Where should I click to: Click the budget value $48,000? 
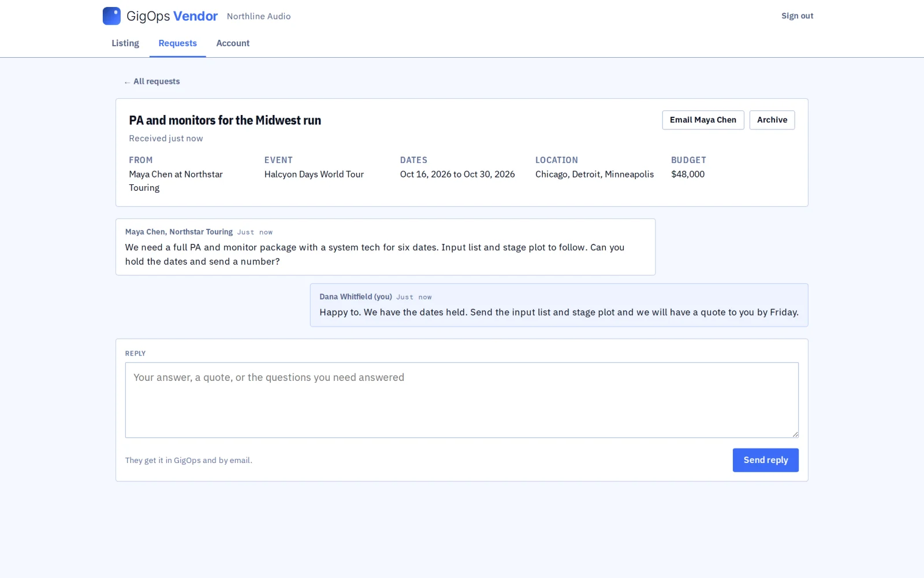pyautogui.click(x=688, y=175)
